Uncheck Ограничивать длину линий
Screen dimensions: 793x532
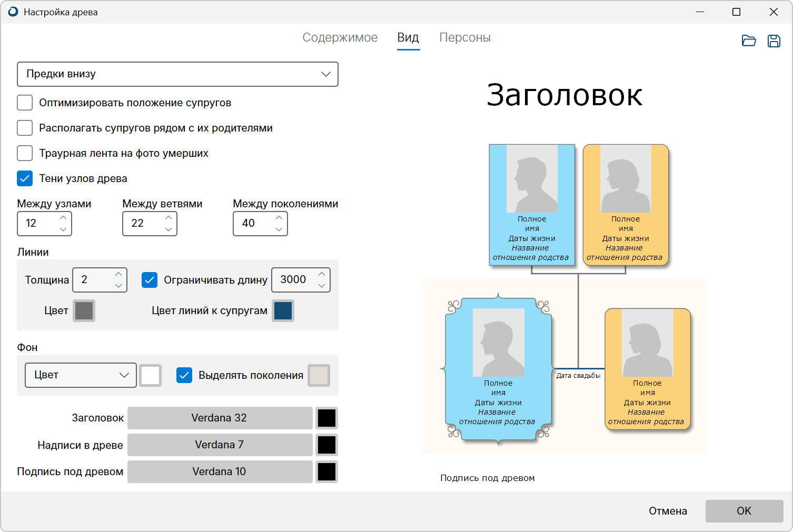pyautogui.click(x=150, y=280)
